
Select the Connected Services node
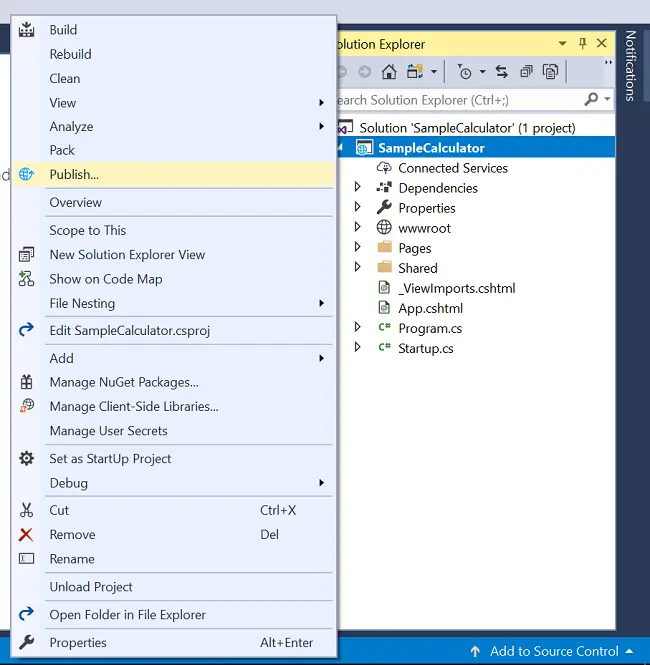pyautogui.click(x=453, y=168)
